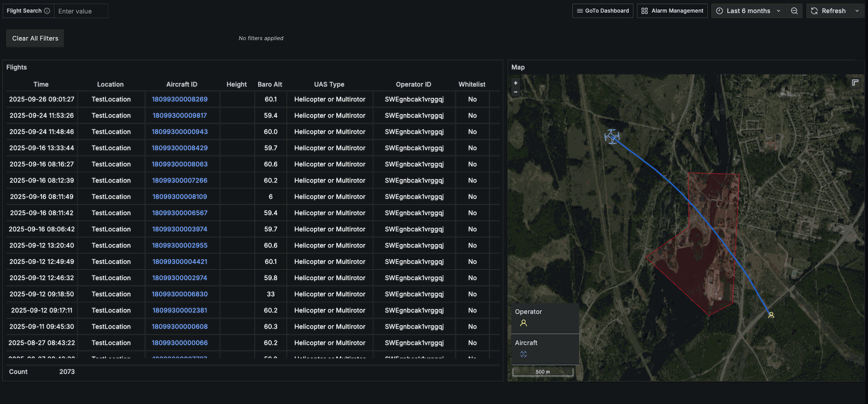The width and height of the screenshot is (868, 404).
Task: Click the Flight Search input field
Action: click(x=81, y=11)
